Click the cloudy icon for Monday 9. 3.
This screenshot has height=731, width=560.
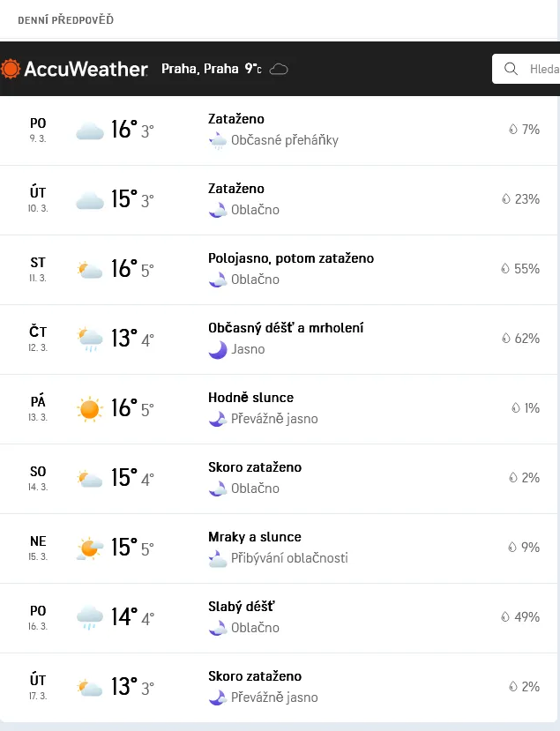click(x=89, y=131)
